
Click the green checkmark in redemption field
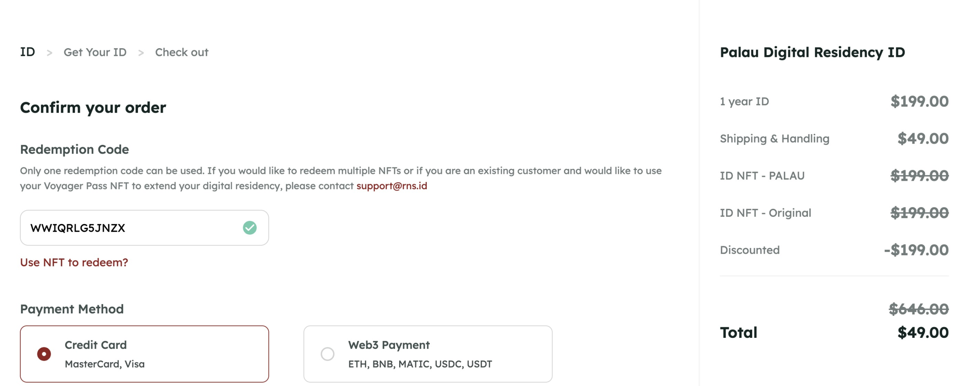[250, 228]
